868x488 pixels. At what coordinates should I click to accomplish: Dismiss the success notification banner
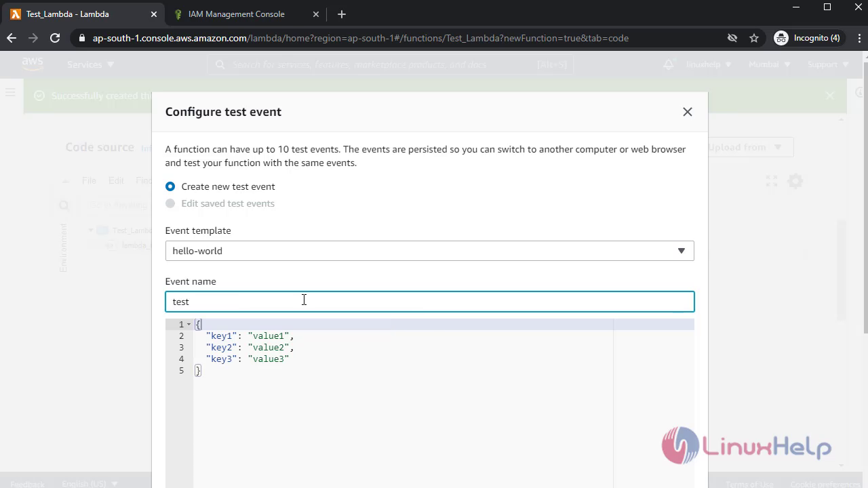(830, 96)
